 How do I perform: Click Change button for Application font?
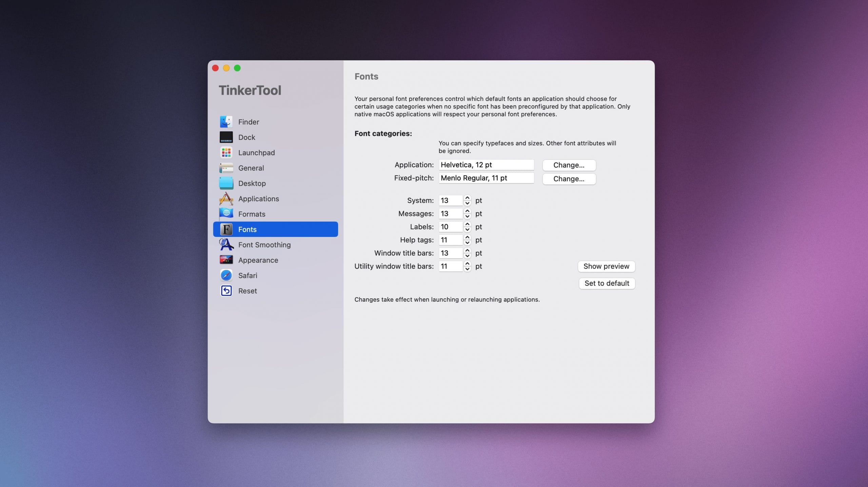(569, 165)
